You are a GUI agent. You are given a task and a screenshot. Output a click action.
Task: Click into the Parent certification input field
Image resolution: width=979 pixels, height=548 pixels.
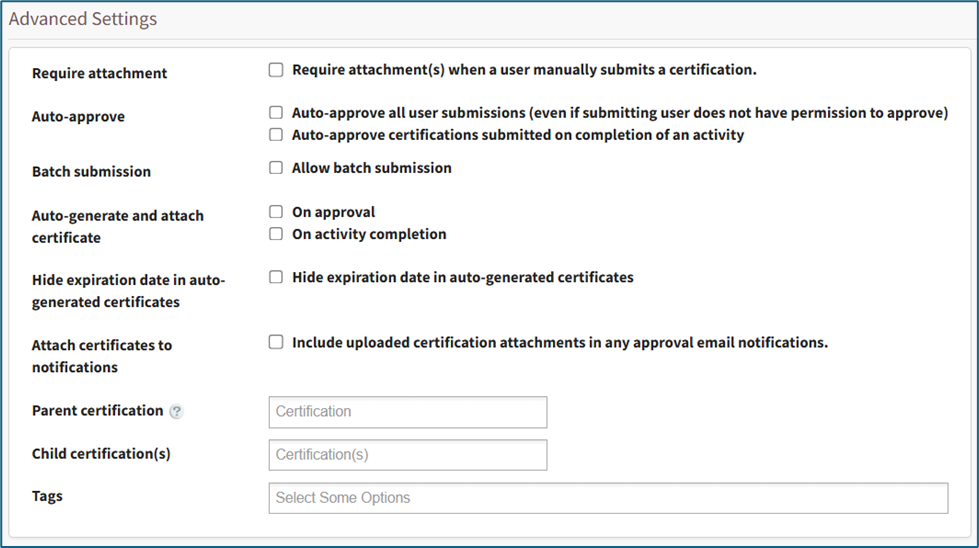tap(408, 412)
